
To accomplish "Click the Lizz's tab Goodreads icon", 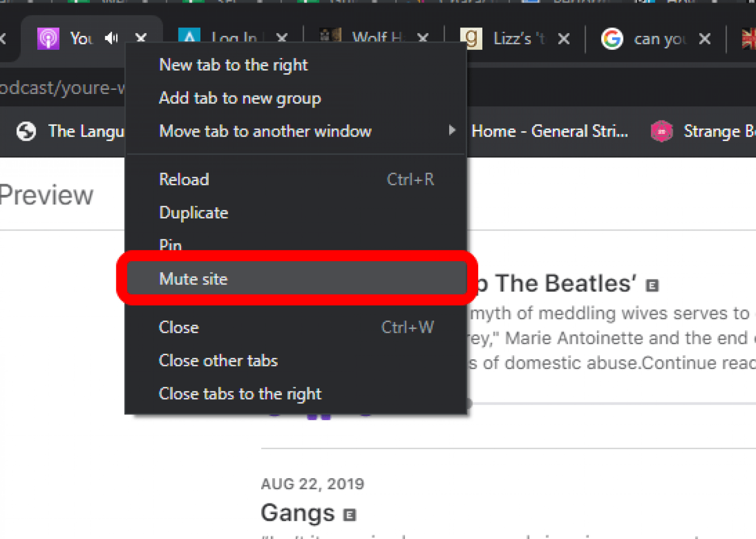I will (471, 38).
